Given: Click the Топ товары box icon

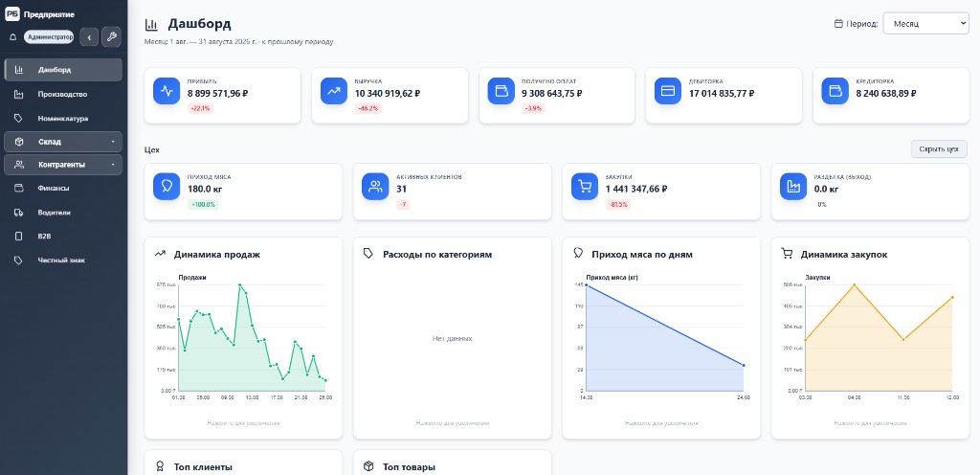Looking at the screenshot, I should click(x=368, y=466).
